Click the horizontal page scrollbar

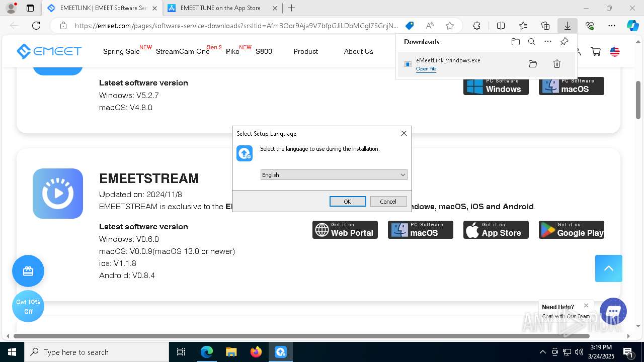click(301, 336)
